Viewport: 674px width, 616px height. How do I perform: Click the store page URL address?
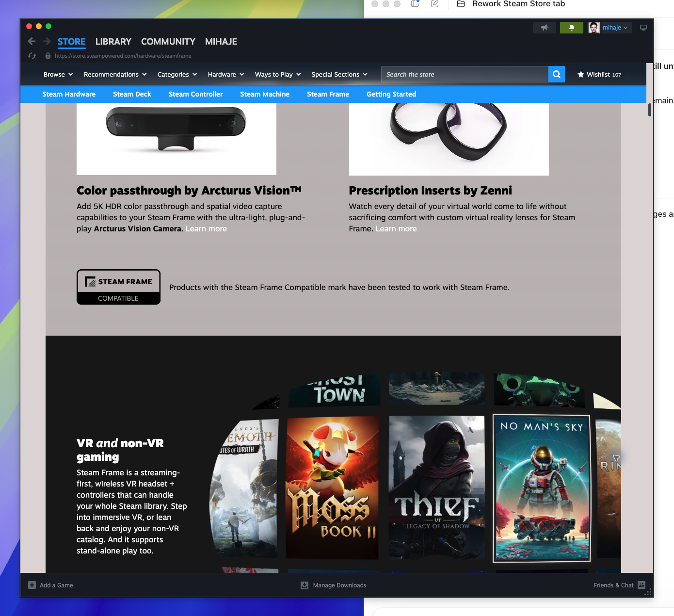(123, 56)
